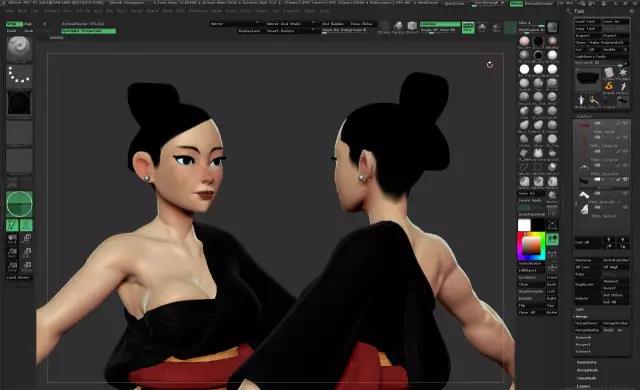Click the Front view button
This screenshot has width=640, height=390.
click(552, 277)
